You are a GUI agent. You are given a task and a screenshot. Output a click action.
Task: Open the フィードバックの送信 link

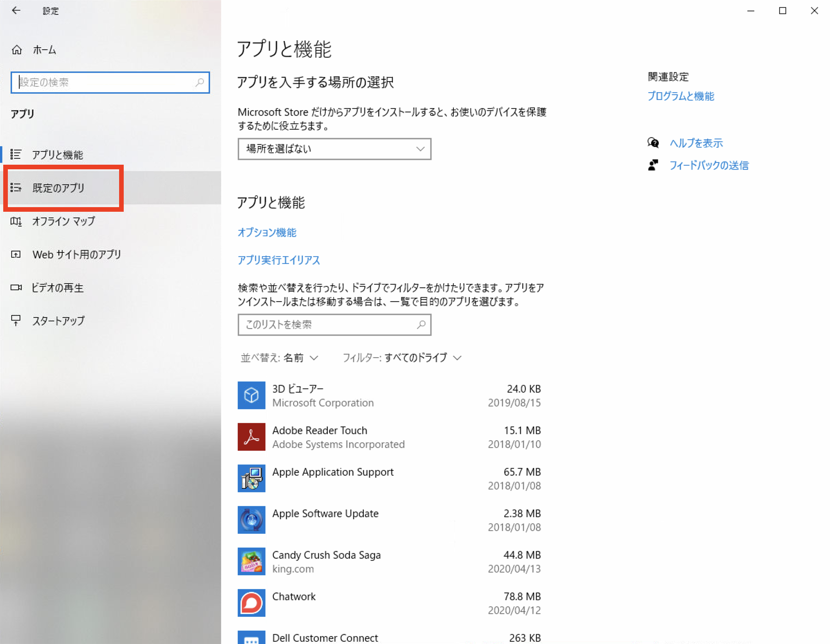pos(709,166)
